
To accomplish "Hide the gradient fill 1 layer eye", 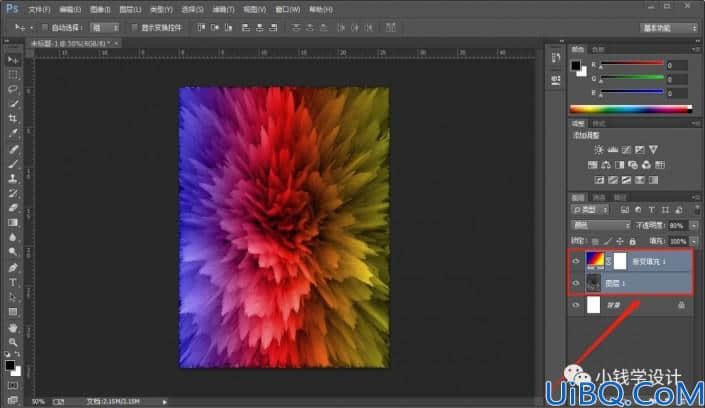I will pos(576,261).
